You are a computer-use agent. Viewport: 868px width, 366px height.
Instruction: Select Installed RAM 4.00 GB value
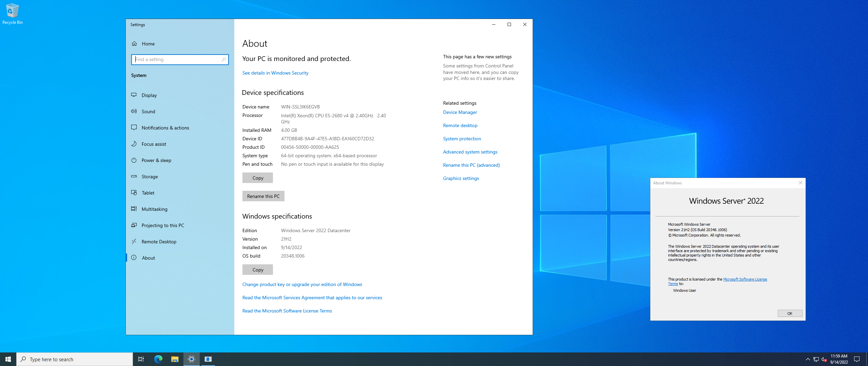pos(289,130)
